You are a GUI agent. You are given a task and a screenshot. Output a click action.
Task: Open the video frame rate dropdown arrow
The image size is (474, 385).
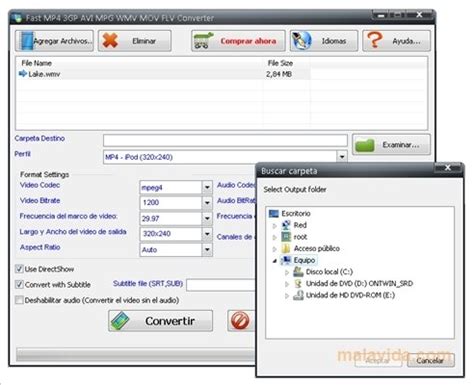click(x=207, y=218)
